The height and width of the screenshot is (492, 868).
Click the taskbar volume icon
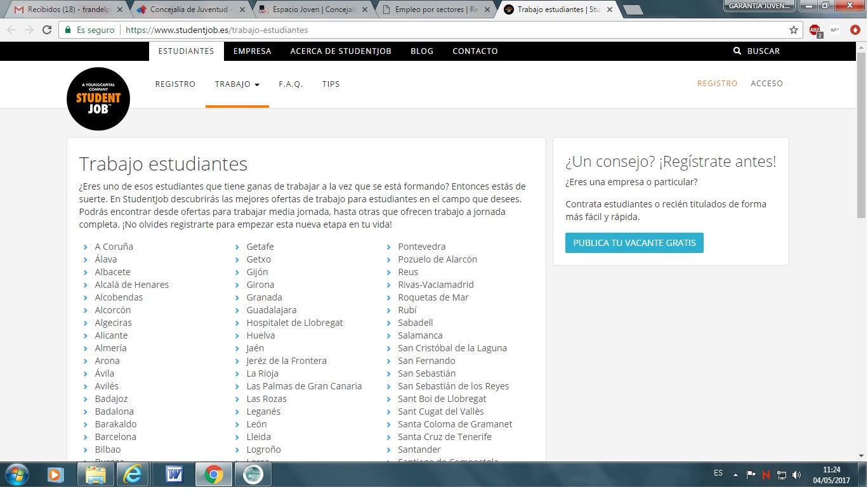797,474
